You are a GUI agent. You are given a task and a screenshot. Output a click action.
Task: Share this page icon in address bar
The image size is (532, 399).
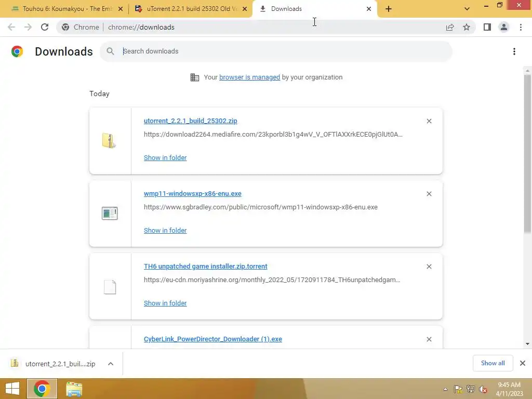[450, 27]
